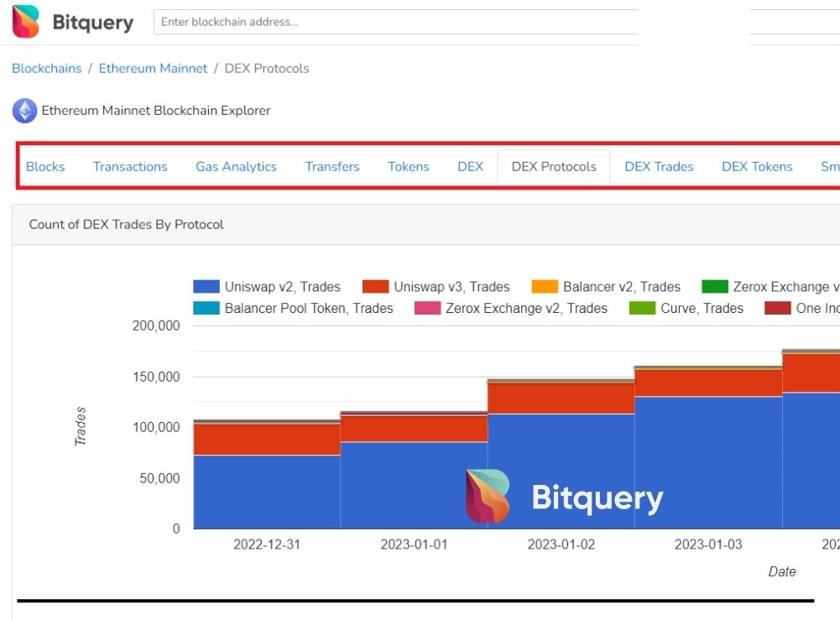The height and width of the screenshot is (620, 840).
Task: Click the Uniswap v2 blue legend swatch
Action: (x=206, y=286)
